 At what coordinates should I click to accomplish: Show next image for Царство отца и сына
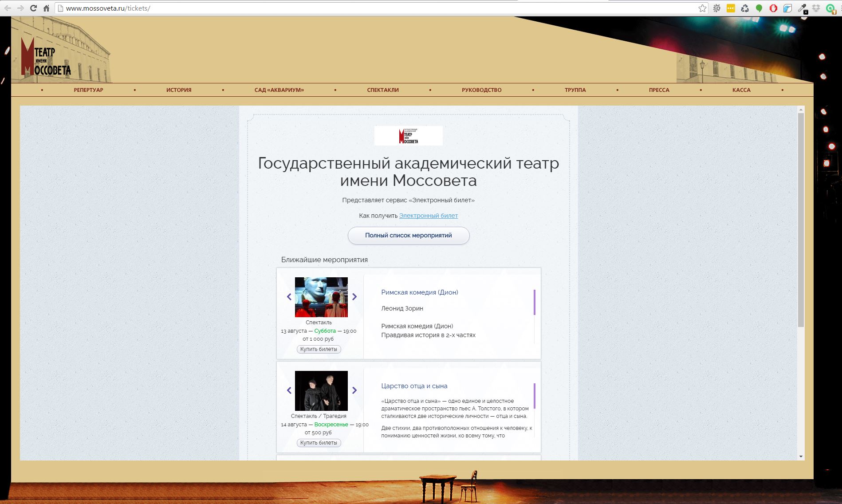coord(354,390)
